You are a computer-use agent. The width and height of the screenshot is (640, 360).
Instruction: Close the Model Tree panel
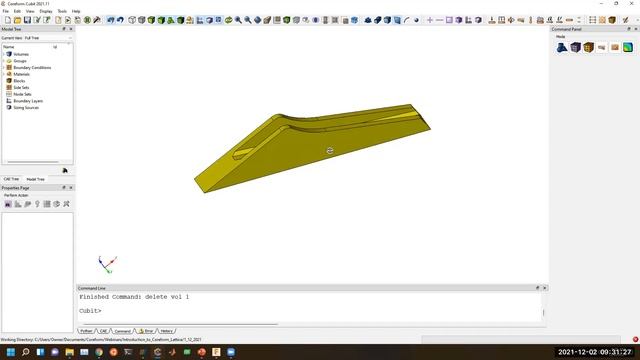coord(71,29)
